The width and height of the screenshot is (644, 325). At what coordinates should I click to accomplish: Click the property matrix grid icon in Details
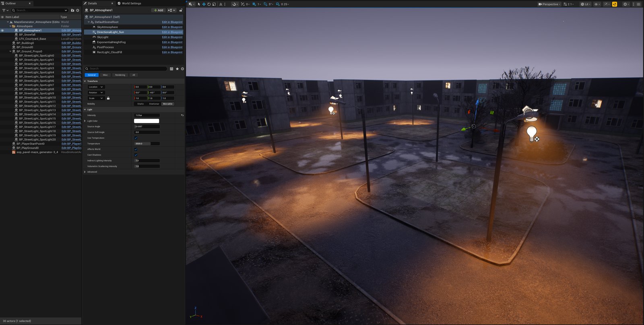[x=171, y=69]
